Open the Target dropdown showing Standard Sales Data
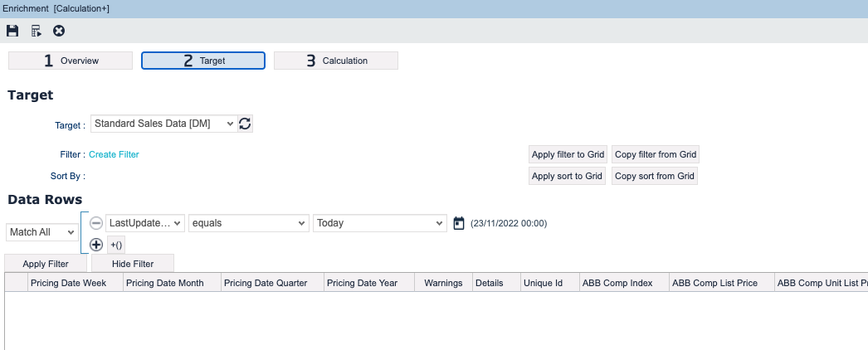 pos(163,124)
